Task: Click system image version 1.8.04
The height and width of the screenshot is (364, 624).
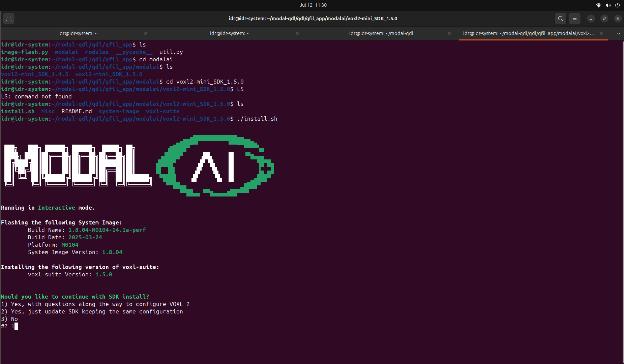Action: 112,252
